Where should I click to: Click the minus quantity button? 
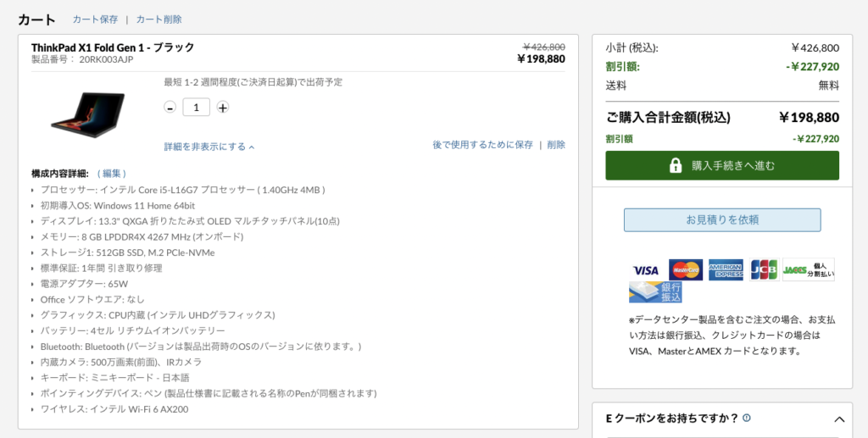pyautogui.click(x=170, y=108)
